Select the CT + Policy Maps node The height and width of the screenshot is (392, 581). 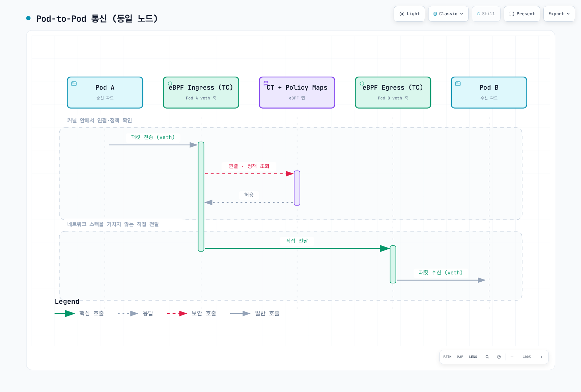(x=297, y=93)
